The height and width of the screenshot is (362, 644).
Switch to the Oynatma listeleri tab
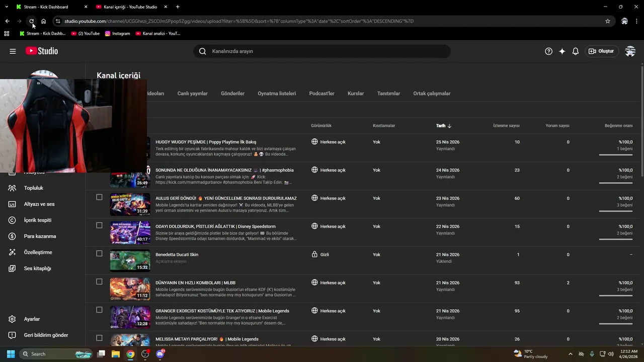[x=277, y=94]
